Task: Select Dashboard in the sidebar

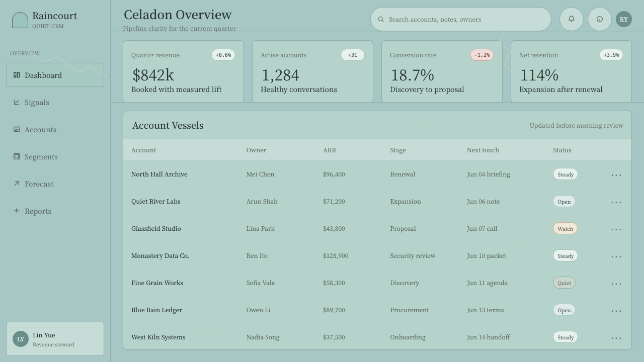Action: click(x=55, y=75)
